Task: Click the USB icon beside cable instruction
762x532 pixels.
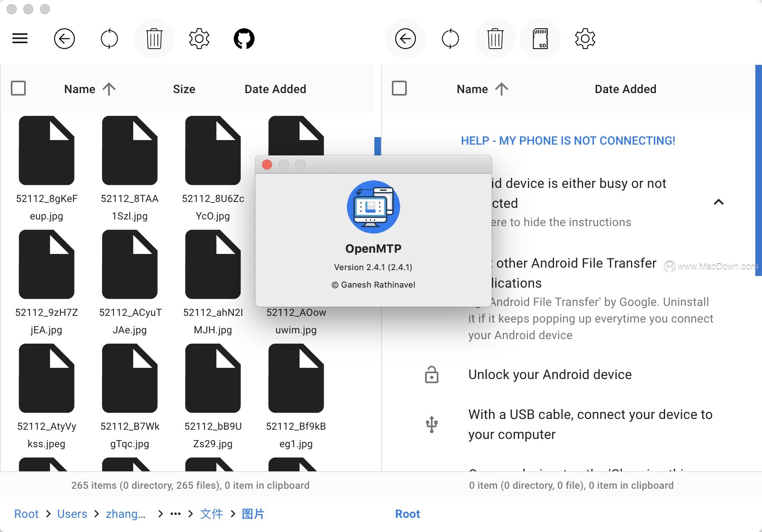Action: [x=432, y=424]
